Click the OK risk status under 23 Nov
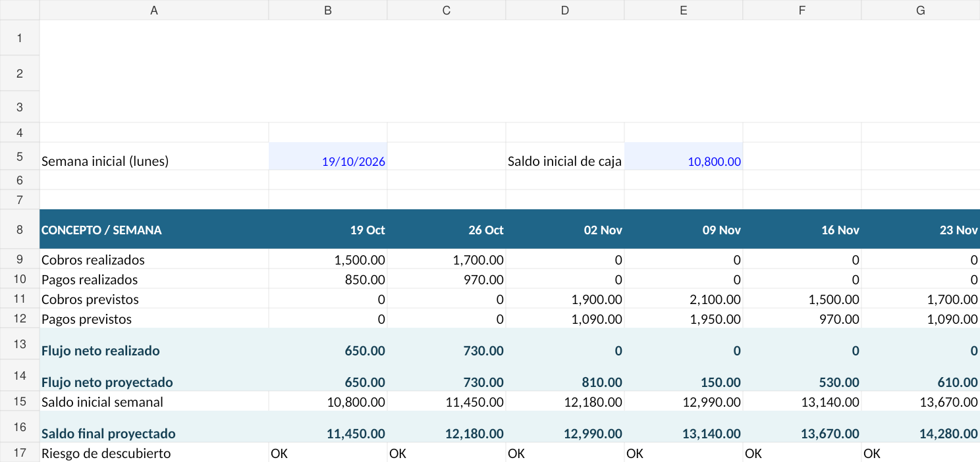Viewport: 980px width, 462px height. (921, 452)
